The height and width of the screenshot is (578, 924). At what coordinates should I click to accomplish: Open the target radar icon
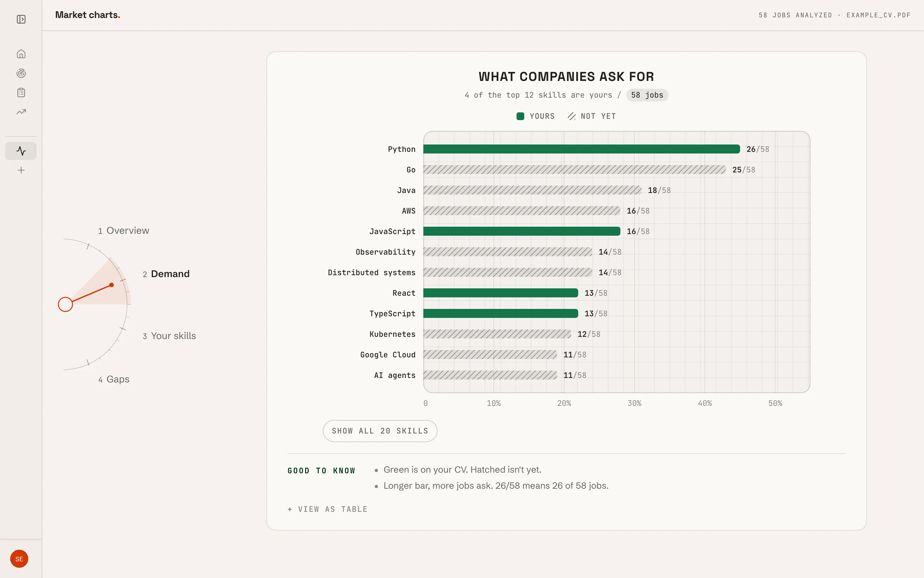click(x=21, y=73)
